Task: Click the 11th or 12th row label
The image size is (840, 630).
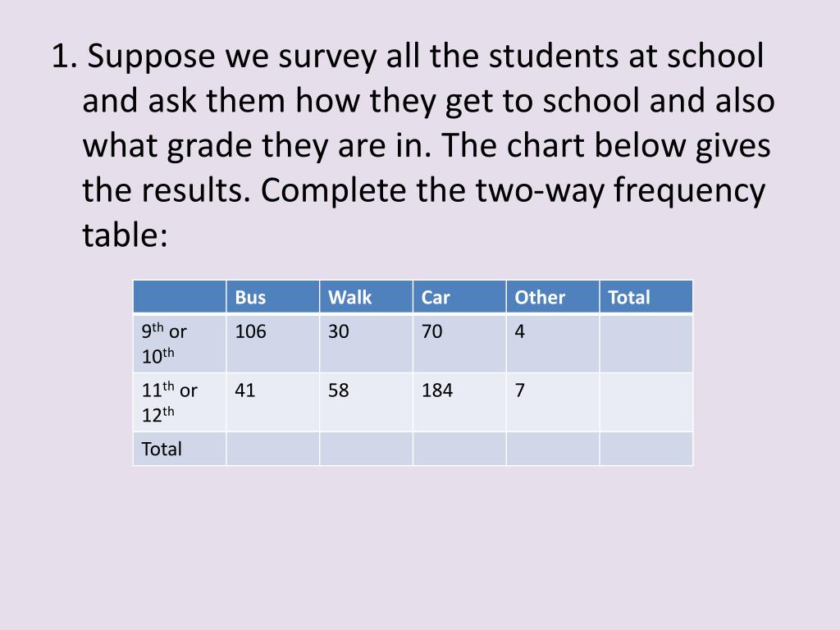Action: click(x=180, y=402)
